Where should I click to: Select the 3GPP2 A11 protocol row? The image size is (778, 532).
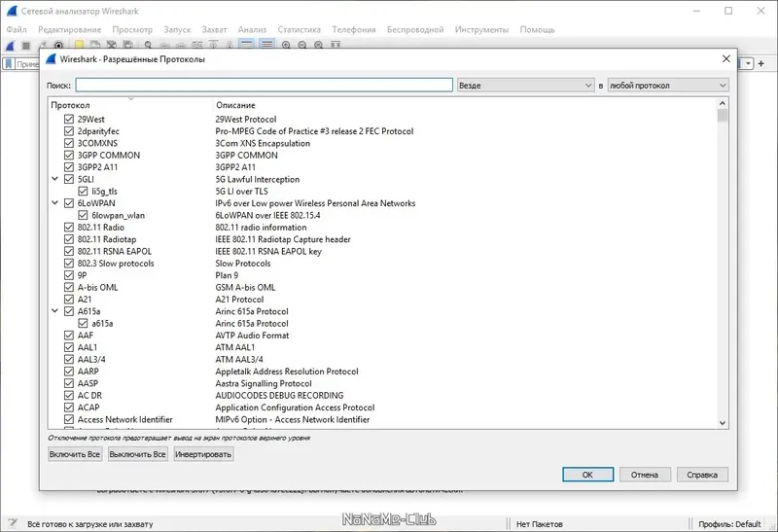click(382, 167)
